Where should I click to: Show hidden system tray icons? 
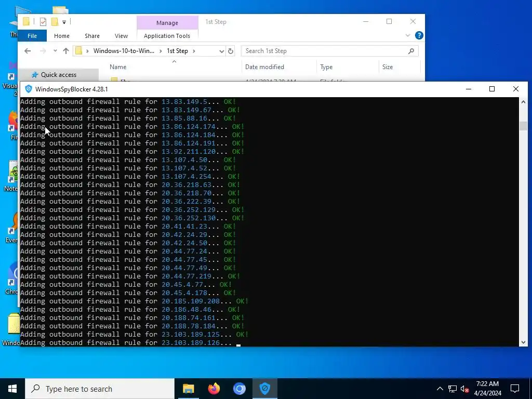click(x=440, y=389)
